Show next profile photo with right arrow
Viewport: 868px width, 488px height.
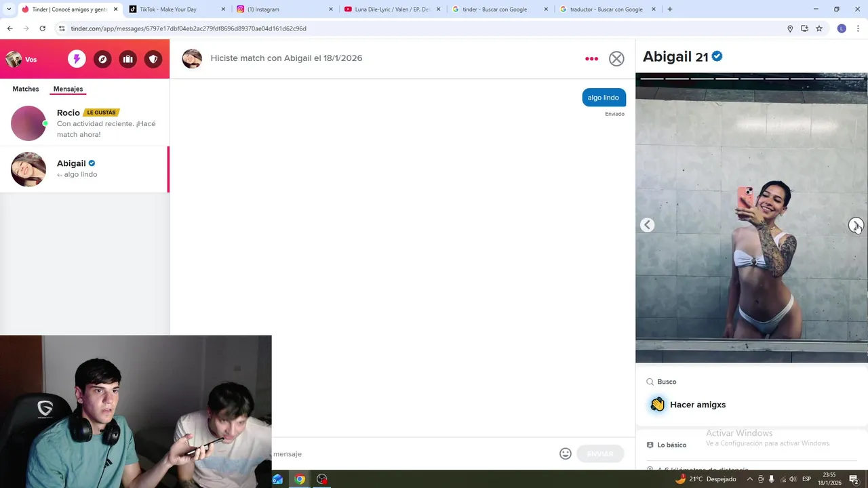(x=856, y=225)
